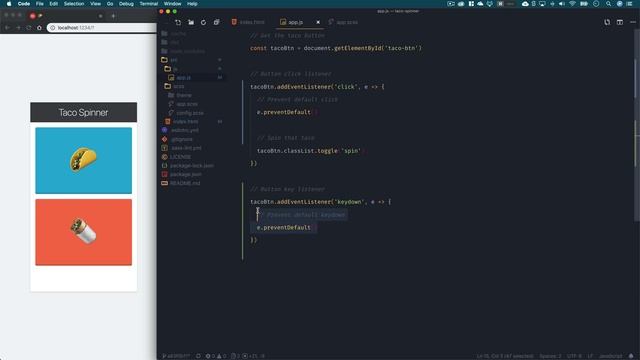640x360 pixels.
Task: Open a new browser tab
Action: click(x=113, y=16)
